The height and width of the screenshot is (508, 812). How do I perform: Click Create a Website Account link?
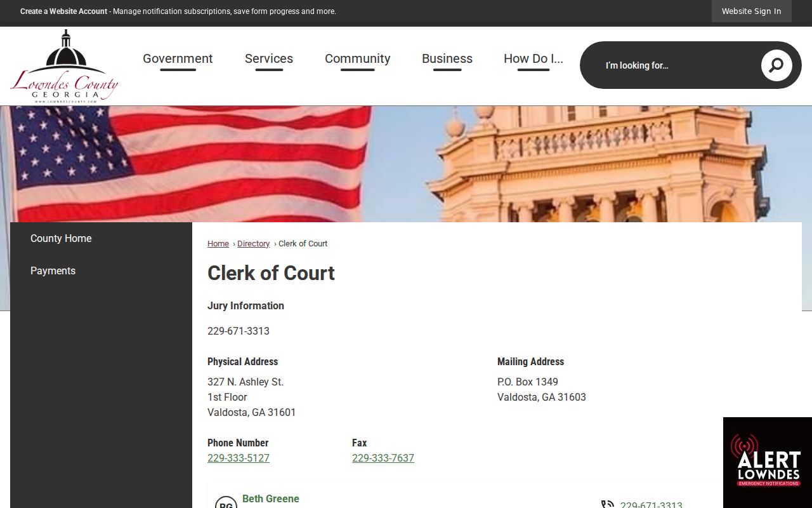[63, 11]
